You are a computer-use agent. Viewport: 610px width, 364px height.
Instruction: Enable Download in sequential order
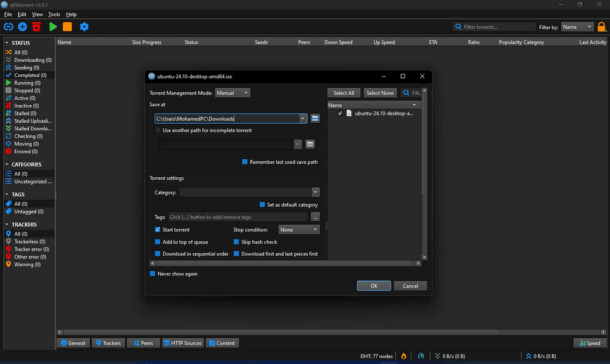(x=158, y=253)
